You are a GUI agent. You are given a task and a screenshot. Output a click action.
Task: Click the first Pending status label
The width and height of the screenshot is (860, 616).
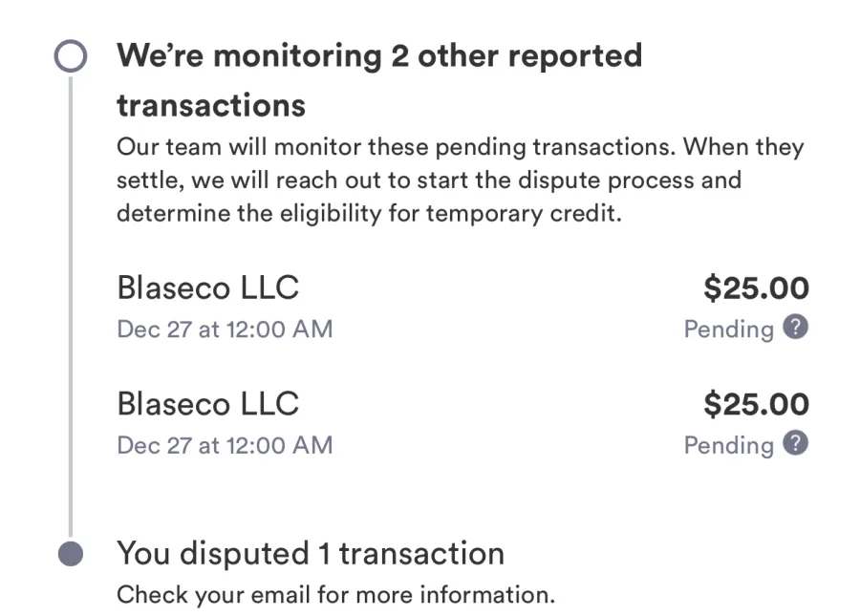pos(729,329)
